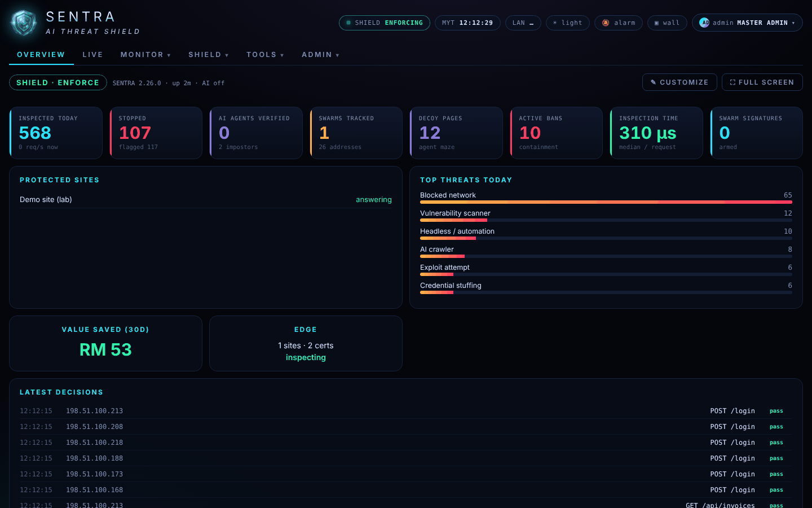Click the 'Headless / automation' threat label
The height and width of the screenshot is (508, 812).
[x=457, y=231]
